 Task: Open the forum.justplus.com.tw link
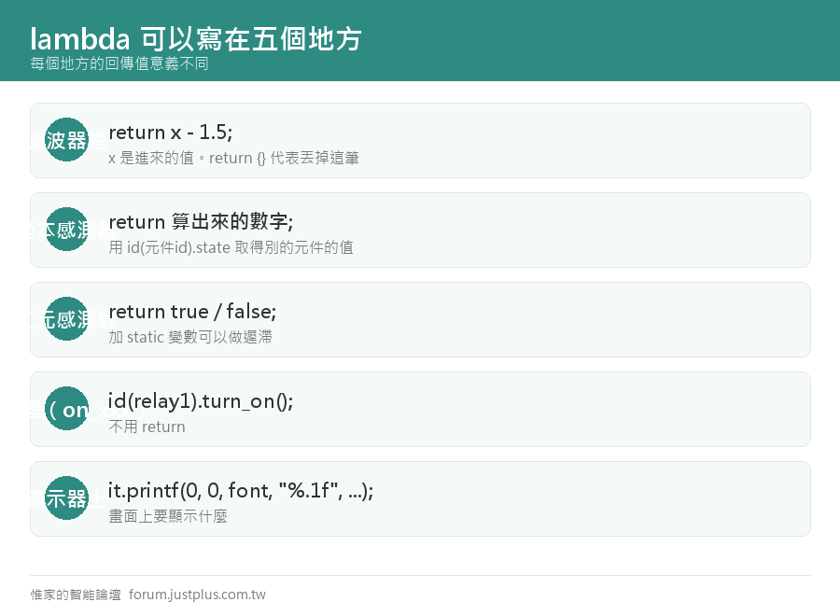pos(197,595)
